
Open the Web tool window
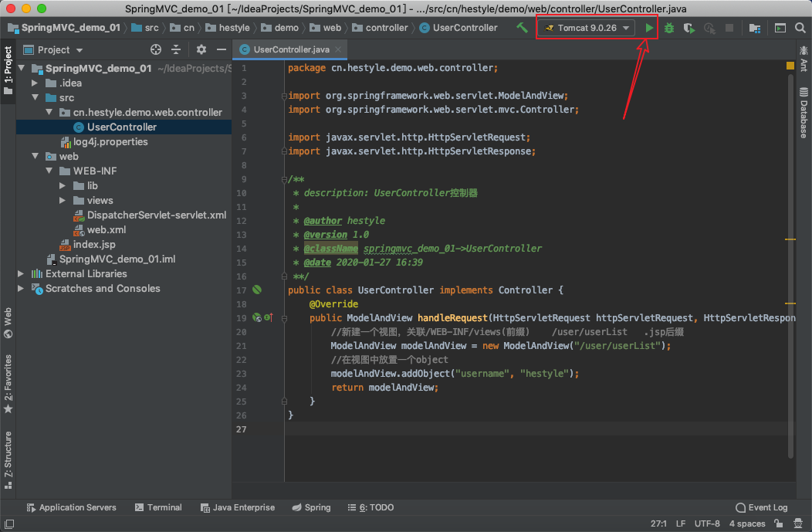(8, 324)
